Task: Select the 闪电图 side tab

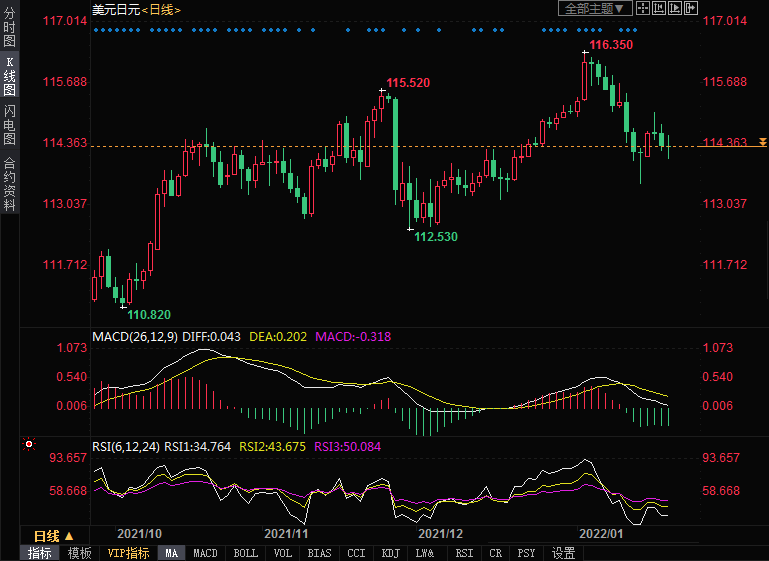Action: point(9,124)
